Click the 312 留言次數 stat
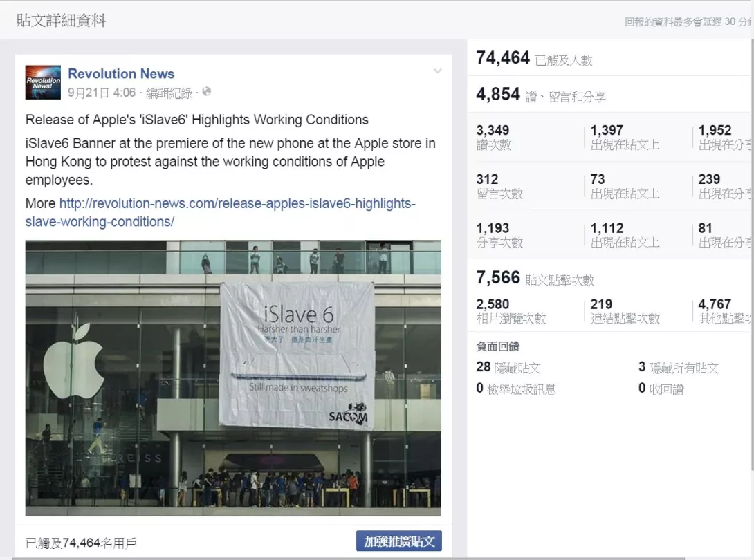The image size is (754, 560). tap(499, 186)
